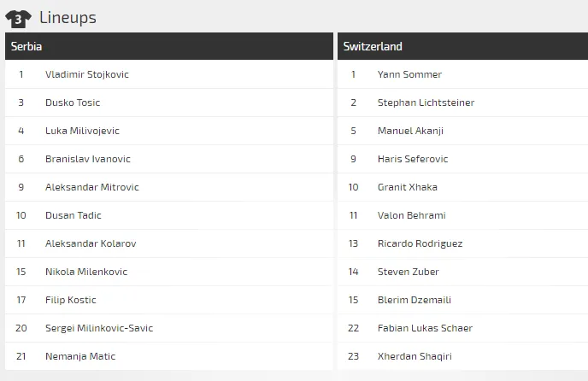
Task: Open Vladimir Stojkovic player entry
Action: pyautogui.click(x=86, y=74)
